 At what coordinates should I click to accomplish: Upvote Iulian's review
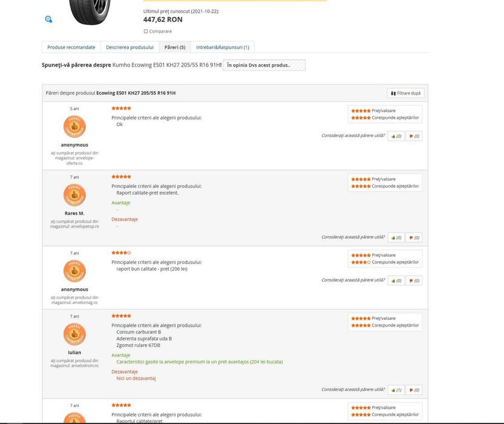click(396, 390)
